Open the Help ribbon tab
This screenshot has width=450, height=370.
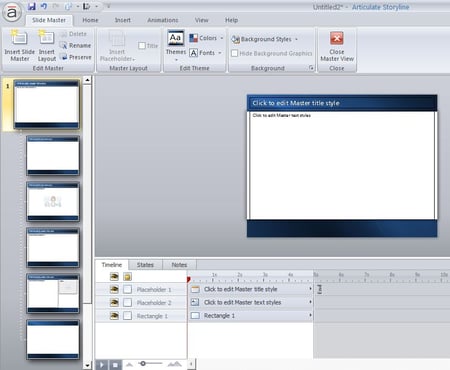pyautogui.click(x=231, y=20)
